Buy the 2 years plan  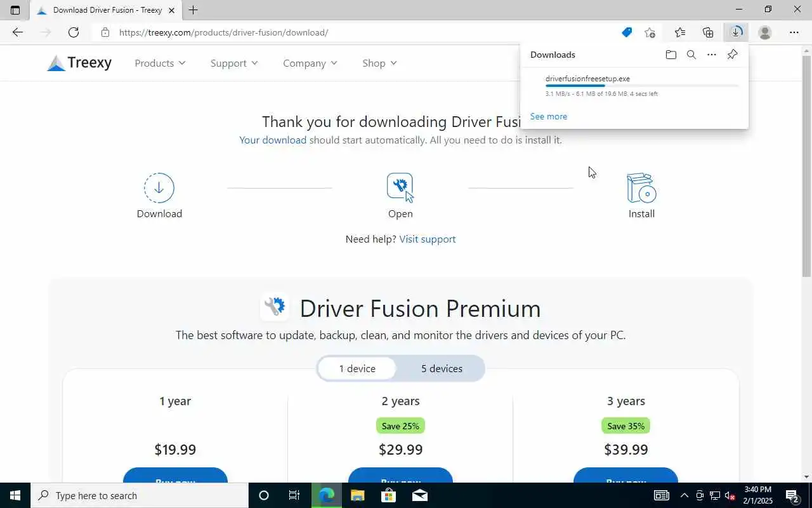400,475
